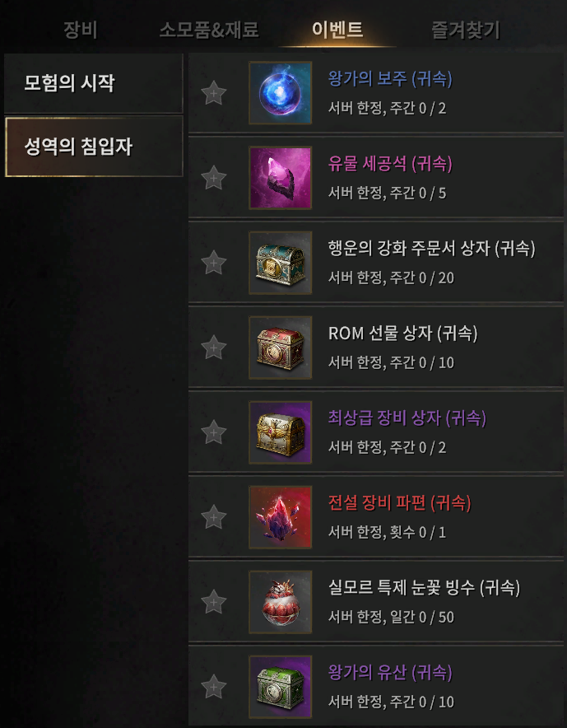Select the 성역의 침입자 category

coord(94,147)
